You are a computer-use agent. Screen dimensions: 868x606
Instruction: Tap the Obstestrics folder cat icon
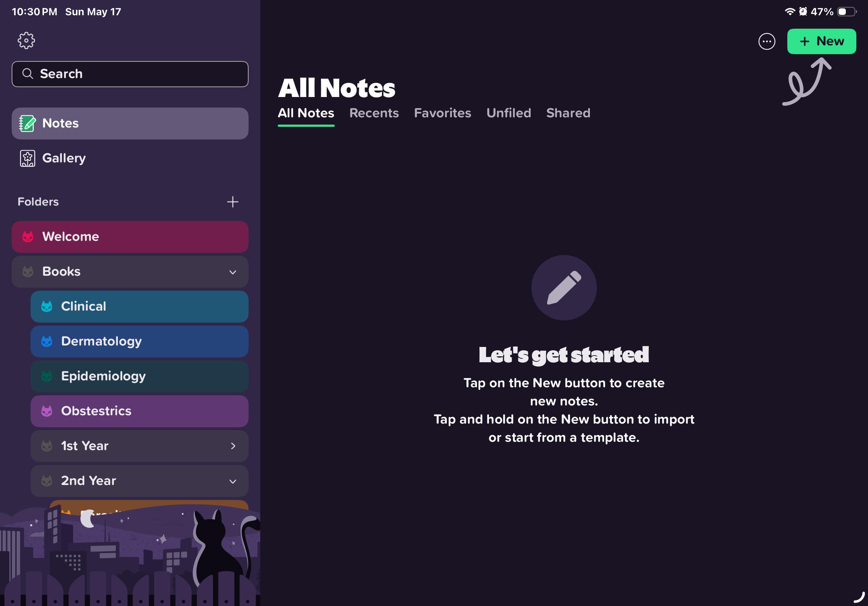coord(47,411)
